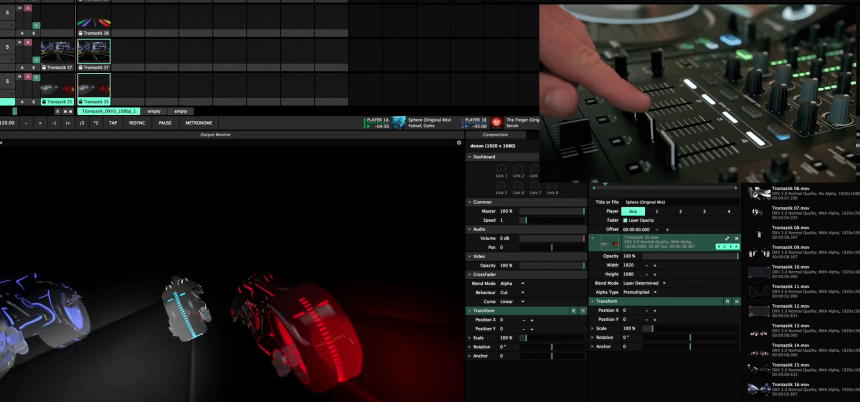
Task: Toggle the METRONOME button
Action: (199, 123)
